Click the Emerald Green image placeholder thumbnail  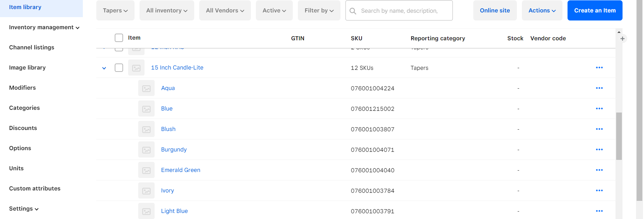point(146,170)
